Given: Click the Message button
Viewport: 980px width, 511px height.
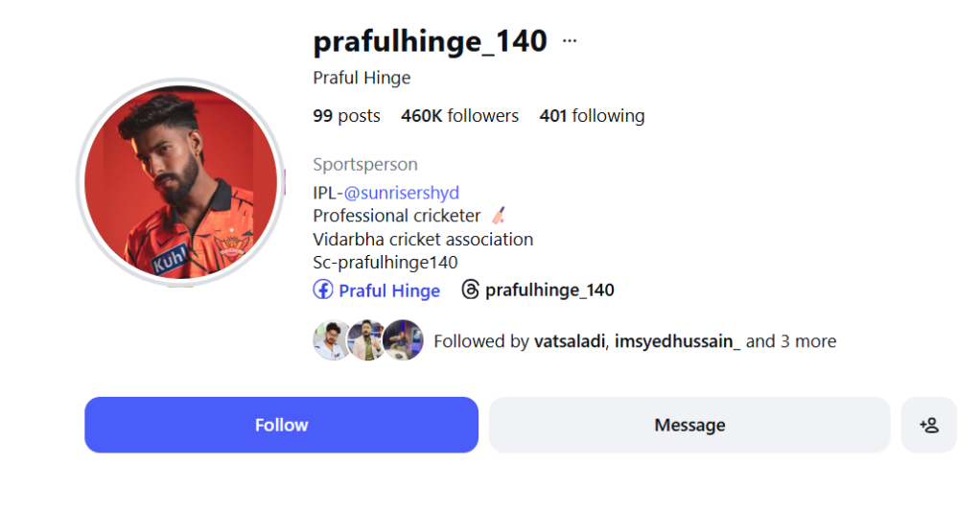Looking at the screenshot, I should pyautogui.click(x=689, y=425).
